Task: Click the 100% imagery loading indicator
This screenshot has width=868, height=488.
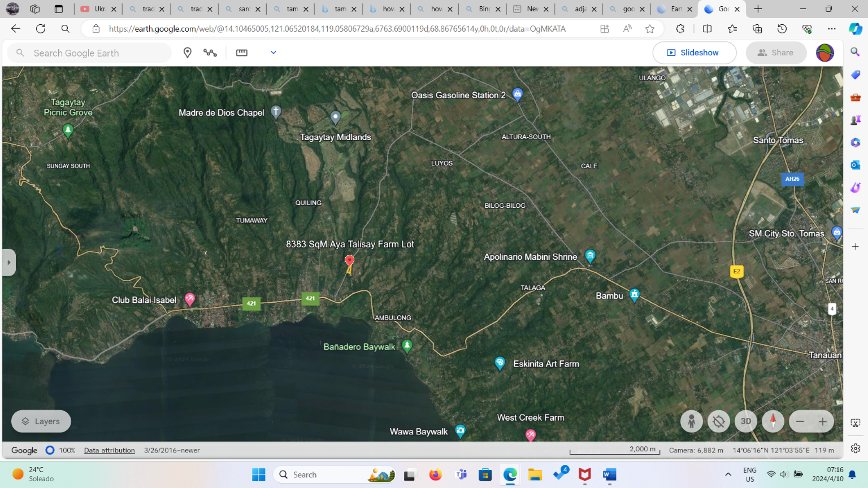Action: [x=60, y=450]
